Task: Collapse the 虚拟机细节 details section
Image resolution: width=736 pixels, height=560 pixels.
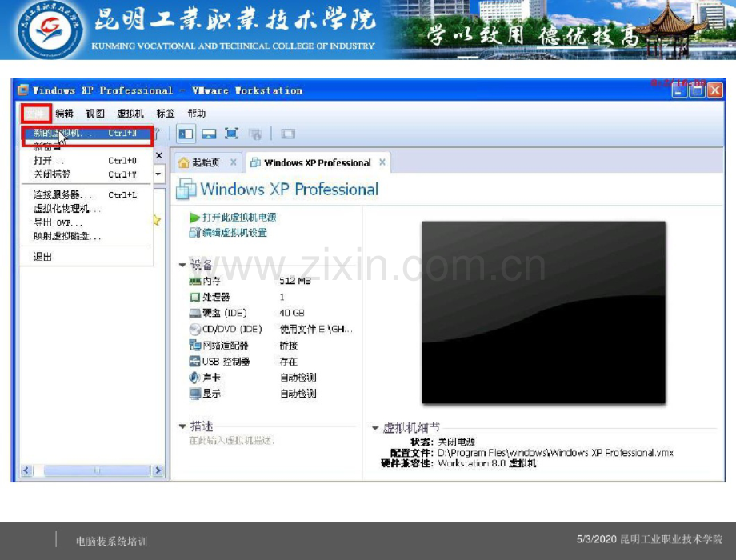Action: 375,429
